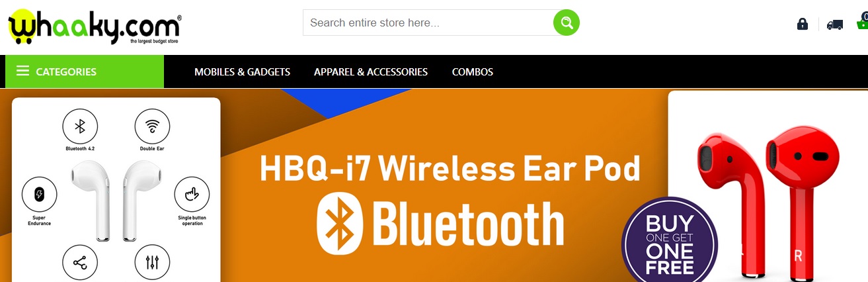This screenshot has height=282, width=868.
Task: Click the Super Endurance battery icon
Action: (39, 195)
